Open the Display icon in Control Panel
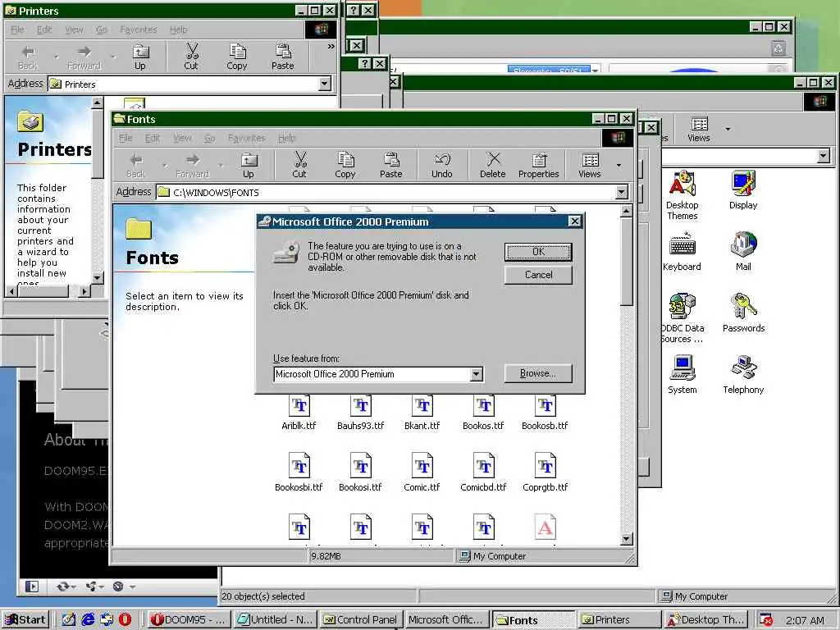Viewport: 840px width, 630px height. pyautogui.click(x=743, y=189)
